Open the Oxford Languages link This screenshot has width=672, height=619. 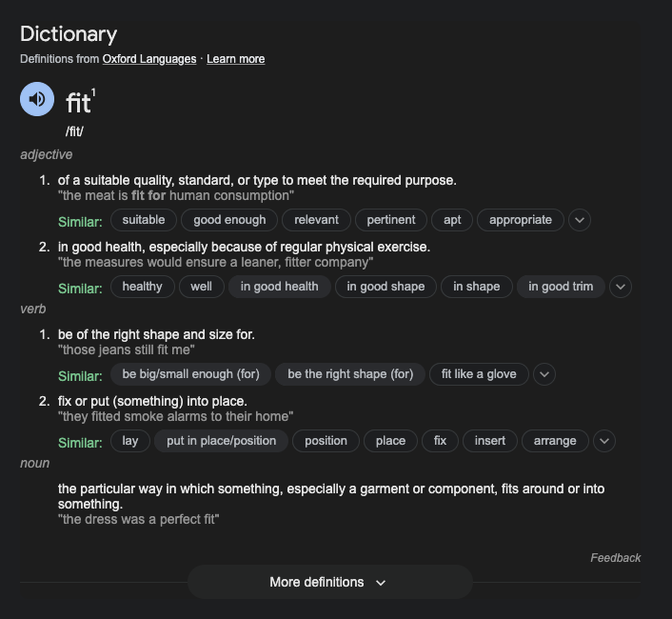[148, 59]
